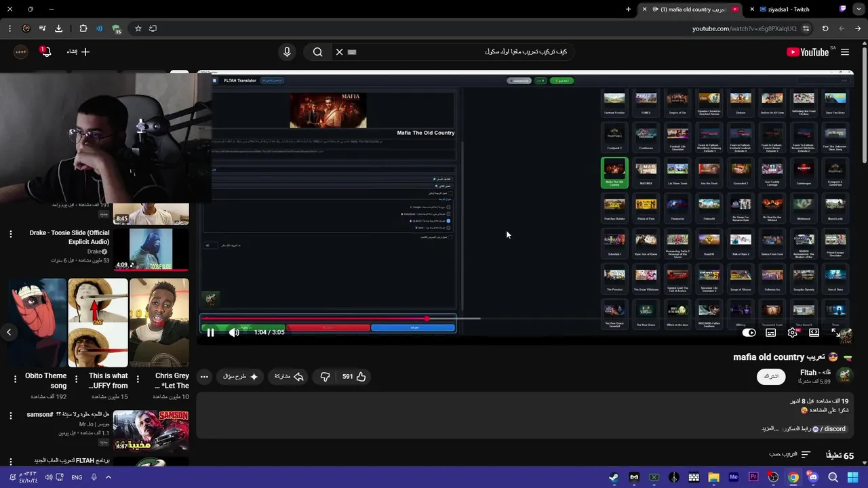Open Fltah channel avatar
Viewport: 868px width, 488px height.
point(844,375)
